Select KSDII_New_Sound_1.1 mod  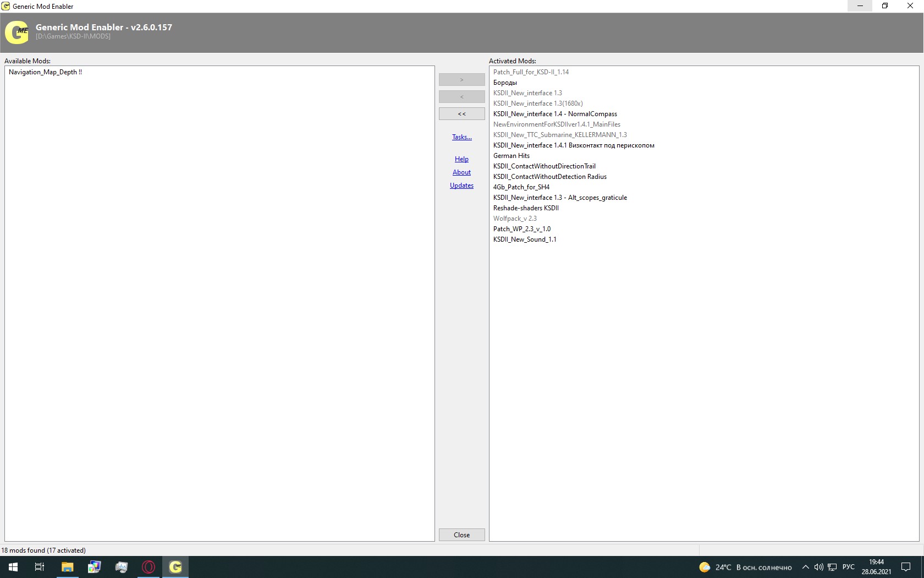point(525,239)
